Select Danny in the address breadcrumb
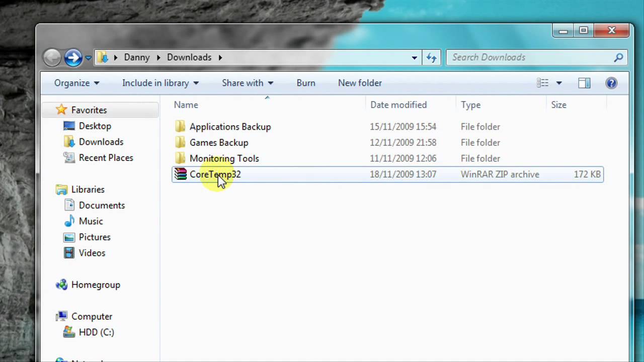This screenshot has height=362, width=644. 137,57
